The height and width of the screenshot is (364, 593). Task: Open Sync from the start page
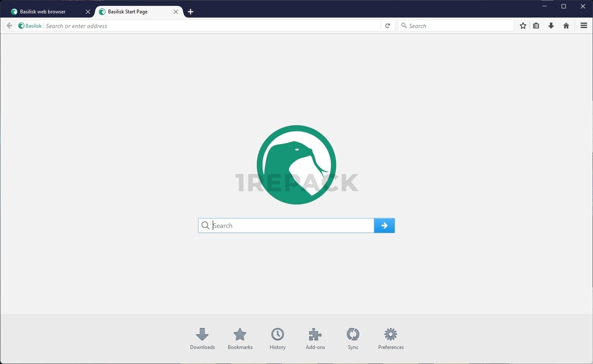[353, 339]
